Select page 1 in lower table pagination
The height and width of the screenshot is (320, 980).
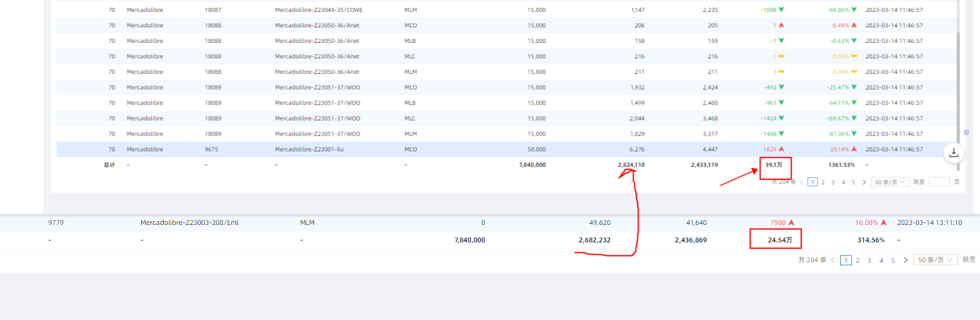[846, 260]
